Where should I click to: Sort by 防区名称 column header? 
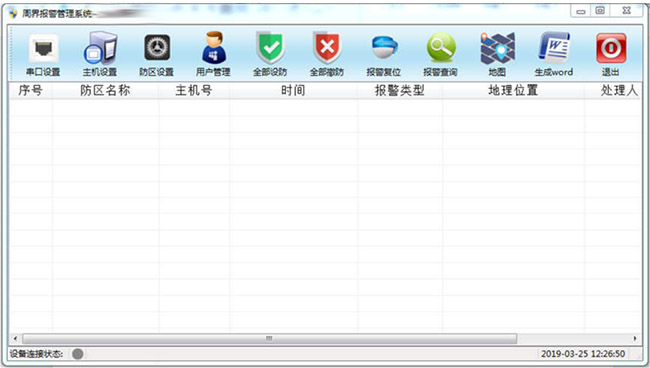click(105, 90)
